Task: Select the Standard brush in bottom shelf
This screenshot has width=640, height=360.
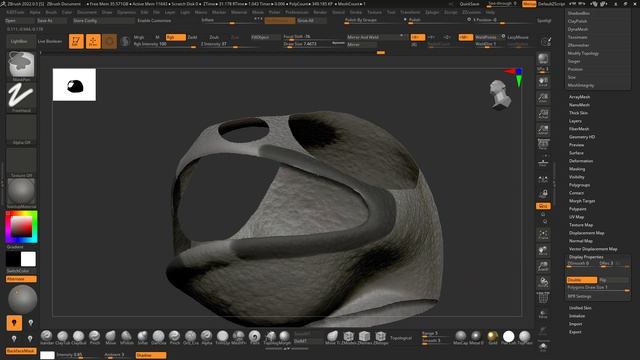Action: [47, 337]
